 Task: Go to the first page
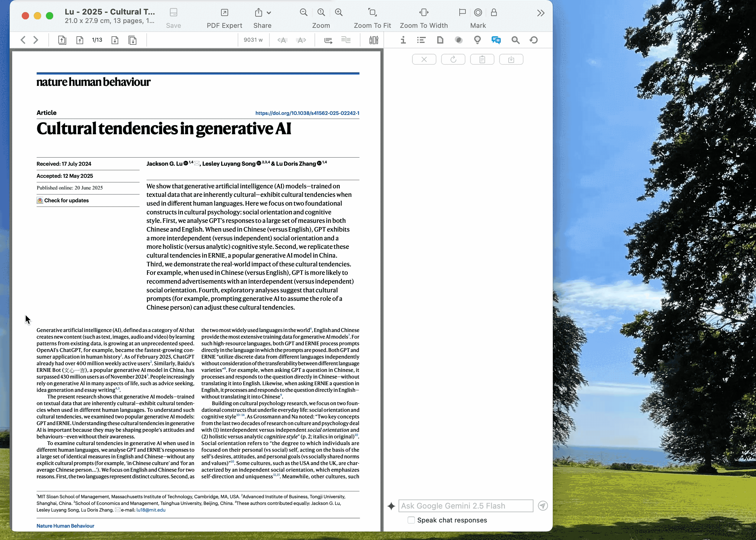62,40
